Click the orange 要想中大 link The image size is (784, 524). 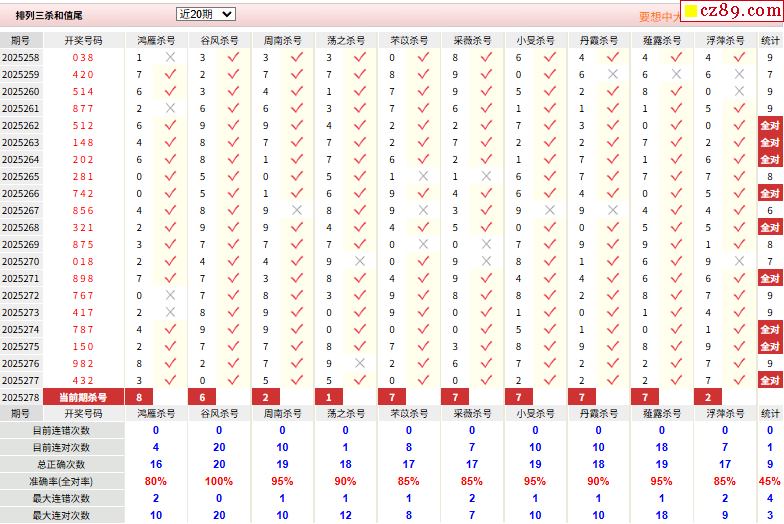click(660, 17)
